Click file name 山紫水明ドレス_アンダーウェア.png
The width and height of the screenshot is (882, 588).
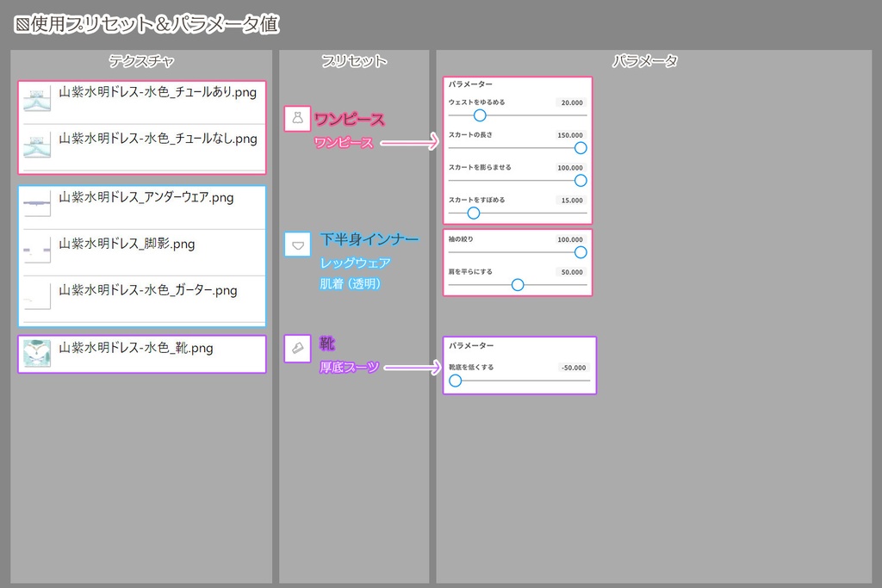pyautogui.click(x=146, y=197)
